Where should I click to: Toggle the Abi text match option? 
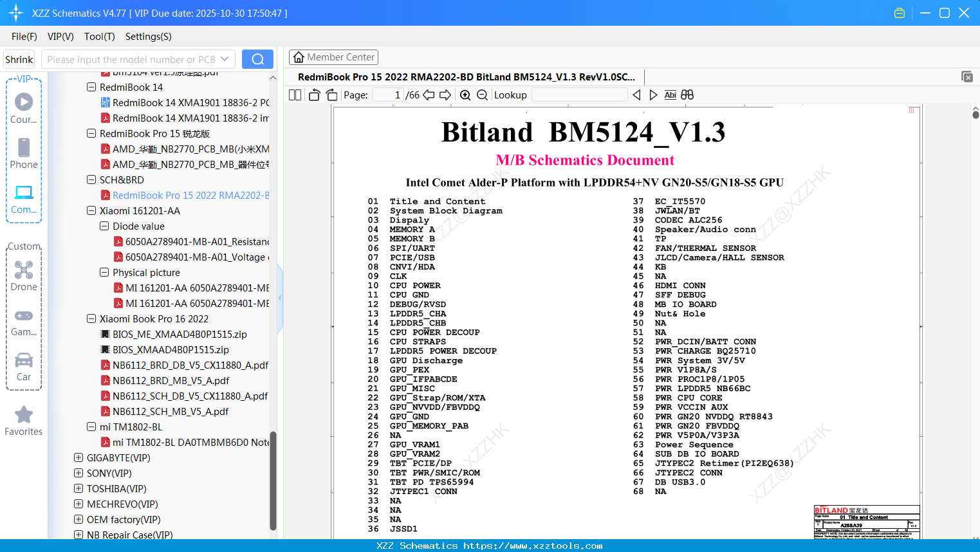670,95
